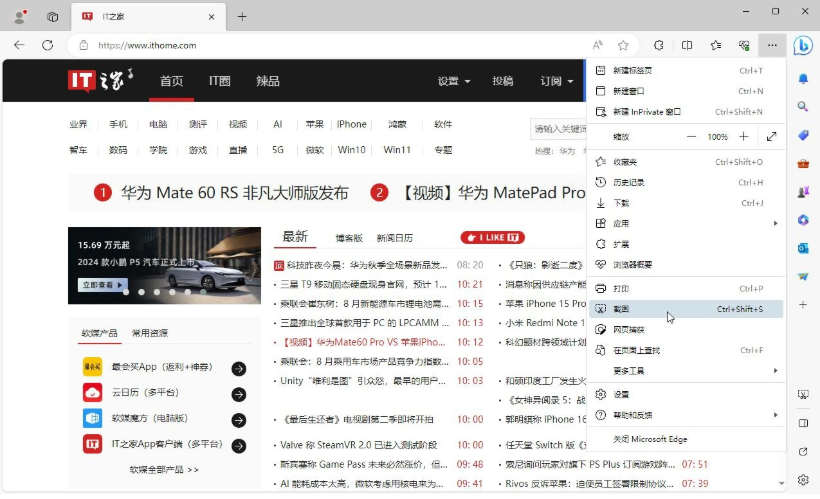Switch to 常用资源 tab
Screen dimensions: 820x499
pyautogui.click(x=150, y=333)
